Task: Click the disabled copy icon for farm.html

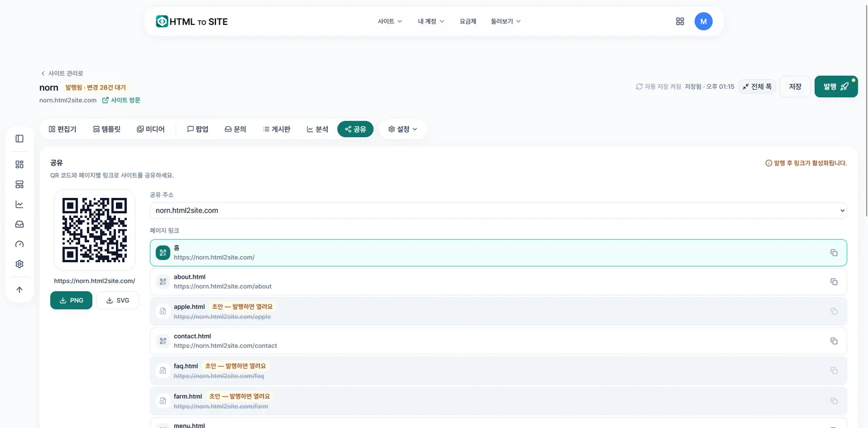Action: click(x=834, y=401)
